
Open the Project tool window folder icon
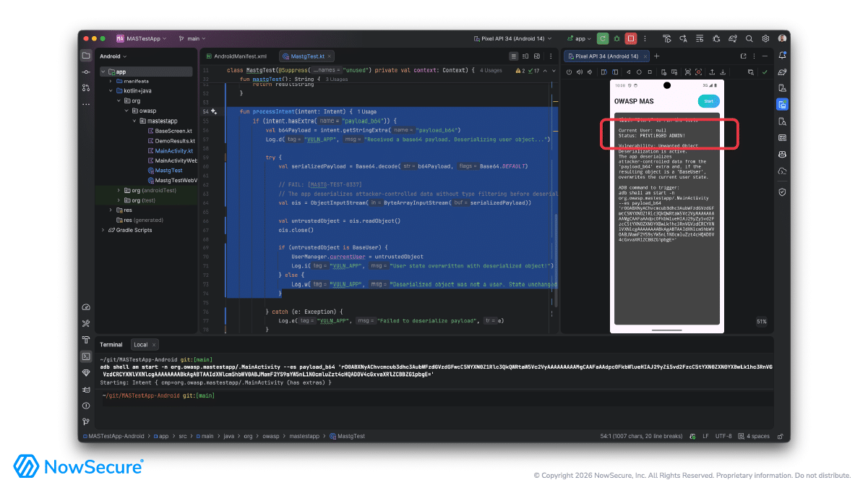coord(86,56)
